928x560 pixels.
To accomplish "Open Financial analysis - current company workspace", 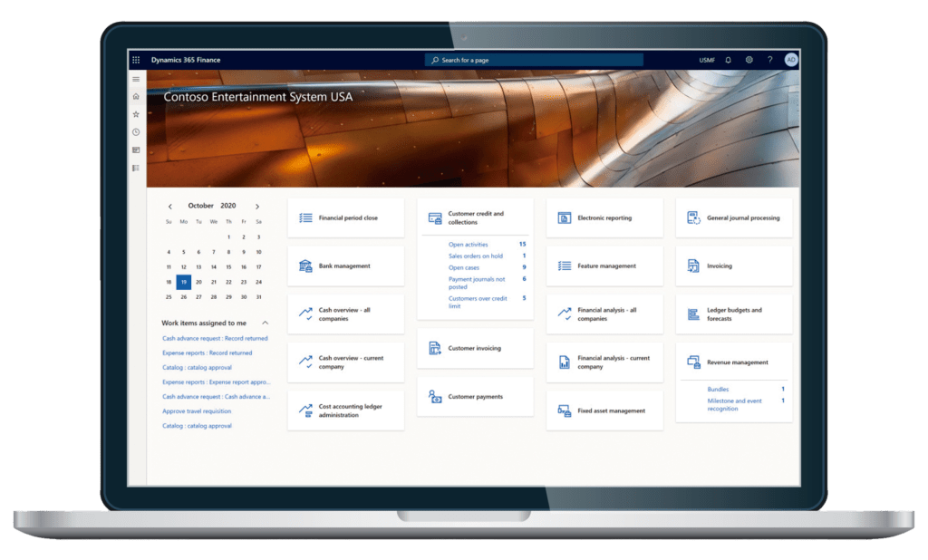I will (604, 362).
